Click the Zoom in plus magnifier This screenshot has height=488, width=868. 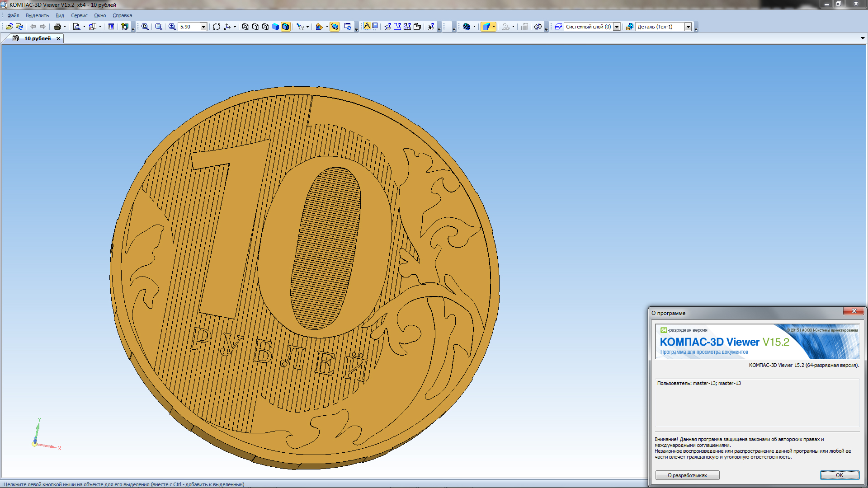(x=172, y=27)
